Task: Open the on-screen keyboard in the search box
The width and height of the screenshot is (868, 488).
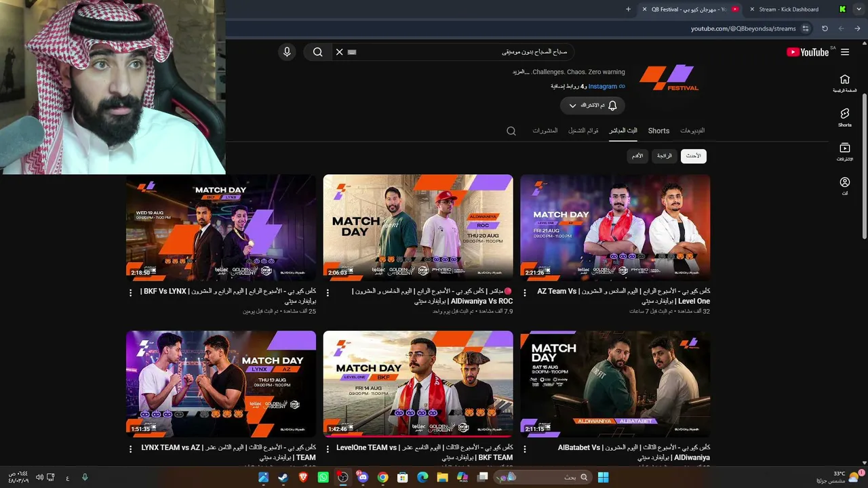Action: [351, 52]
